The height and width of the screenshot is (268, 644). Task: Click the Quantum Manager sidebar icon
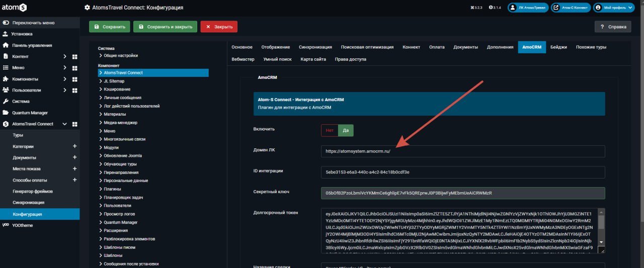[6, 113]
